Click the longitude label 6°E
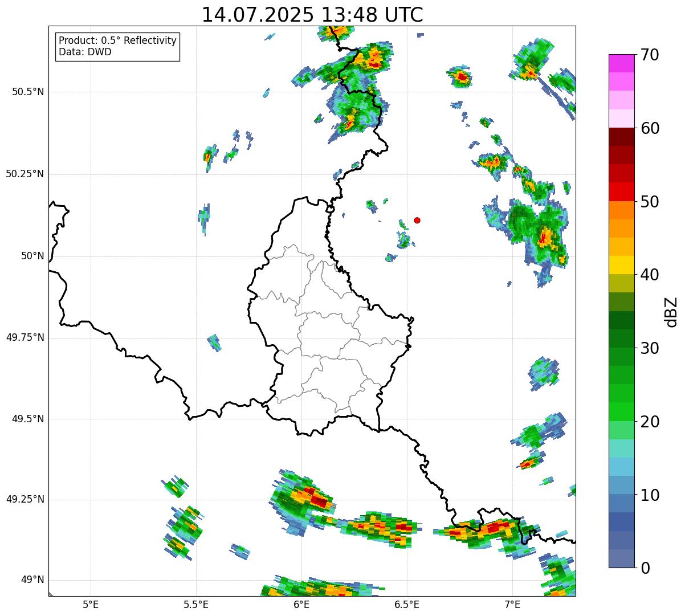 click(302, 605)
